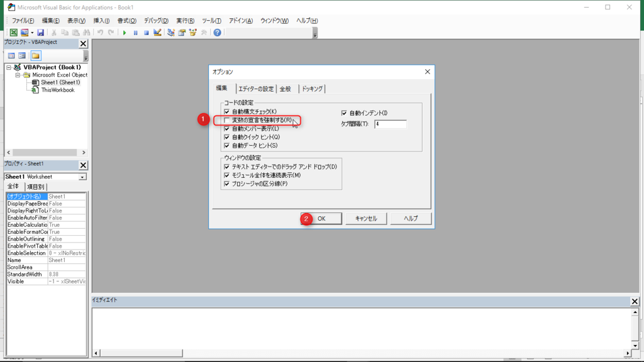The height and width of the screenshot is (362, 644).
Task: Click the blue Help question mark icon
Action: [x=217, y=33]
